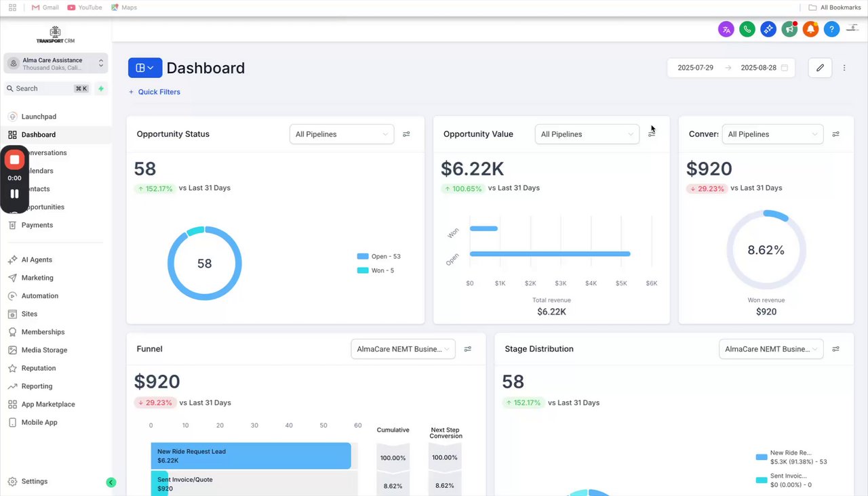Viewport: 868px width, 496px height.
Task: Click the green phone dialer icon
Action: pyautogui.click(x=747, y=29)
